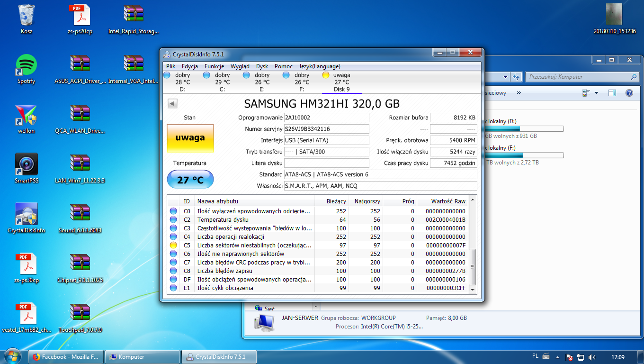
Task: Launch the SmartPSS desktop shortcut
Action: coord(27,164)
